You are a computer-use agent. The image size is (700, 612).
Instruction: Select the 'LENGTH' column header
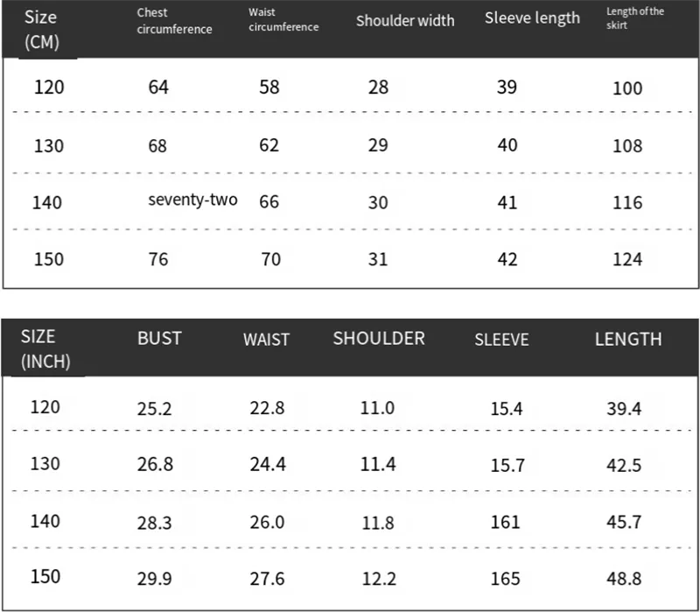click(x=628, y=340)
